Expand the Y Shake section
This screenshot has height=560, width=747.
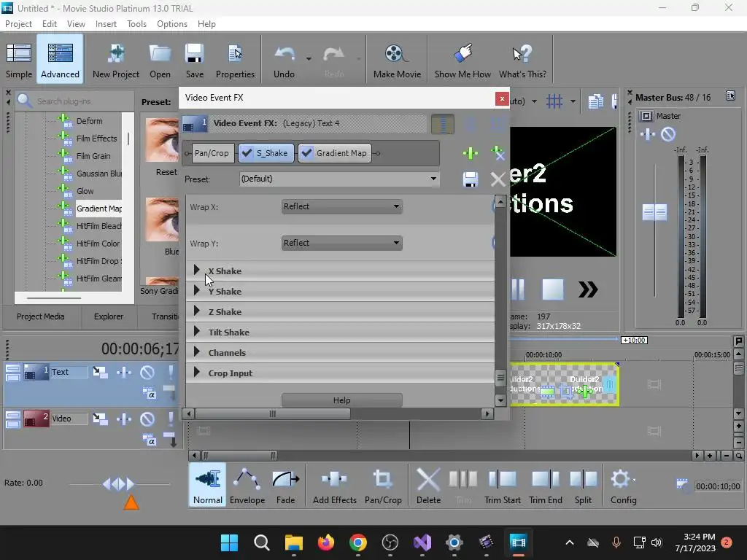click(197, 290)
